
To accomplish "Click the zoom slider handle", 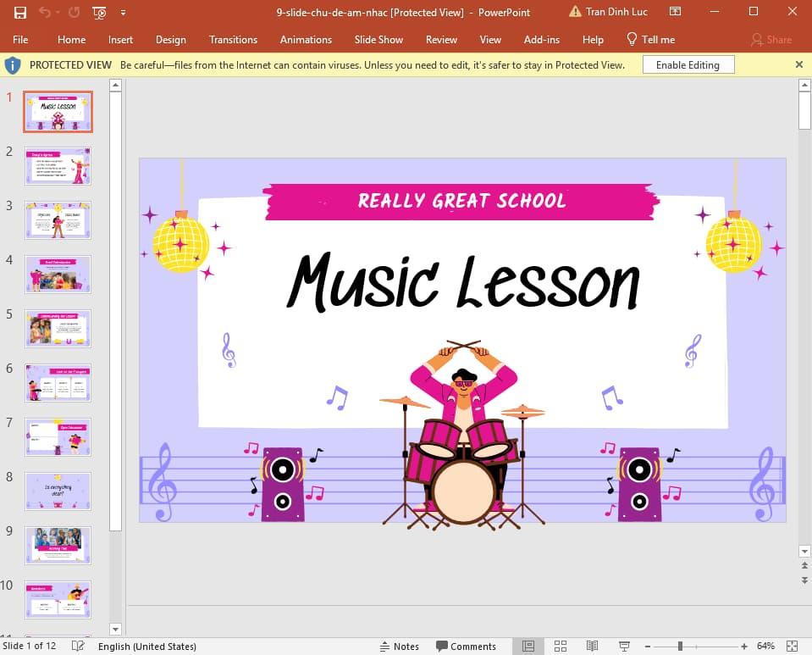I will (680, 647).
